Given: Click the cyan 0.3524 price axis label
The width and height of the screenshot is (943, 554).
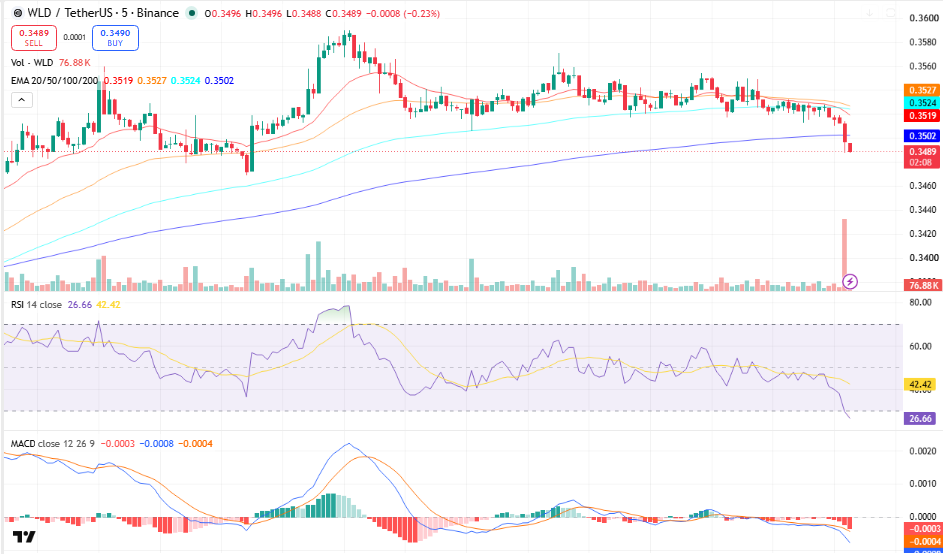Looking at the screenshot, I should (x=921, y=102).
